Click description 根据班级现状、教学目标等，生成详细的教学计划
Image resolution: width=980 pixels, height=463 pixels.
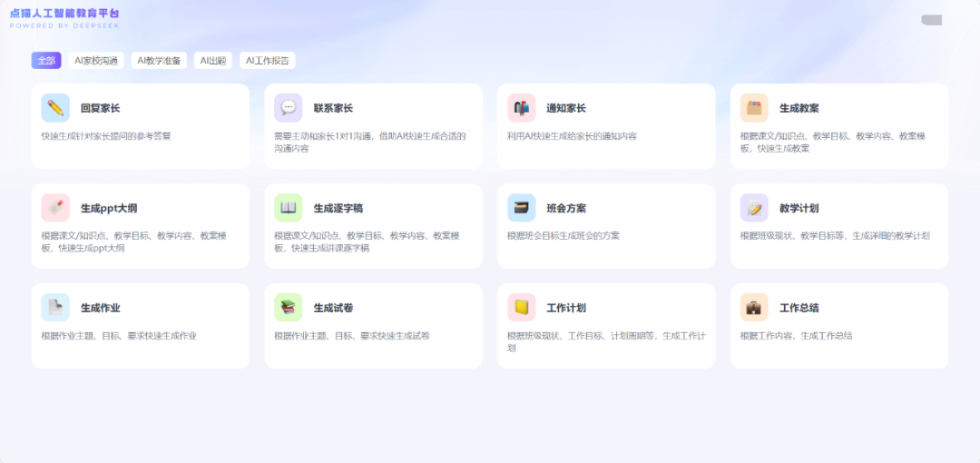click(835, 236)
